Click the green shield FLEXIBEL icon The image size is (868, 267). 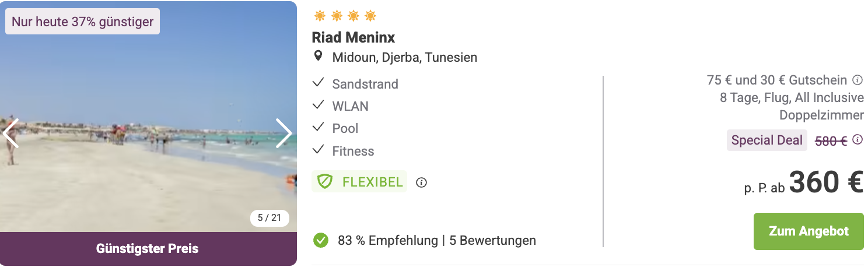(325, 182)
